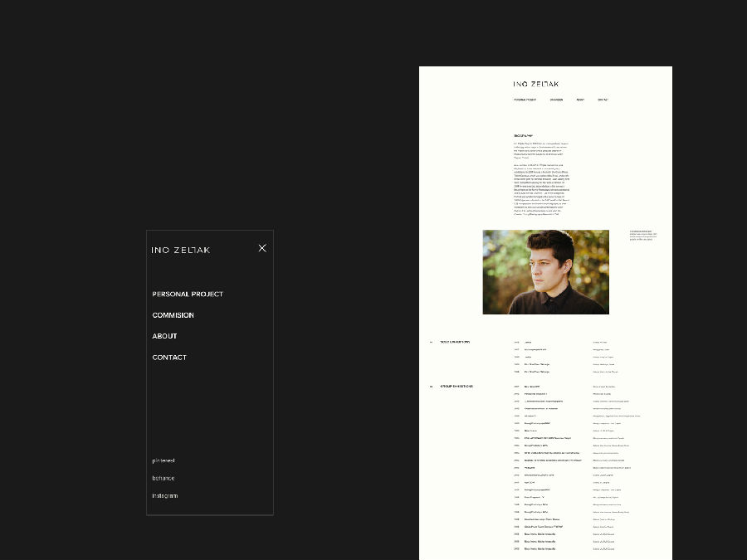747x560 pixels.
Task: Choose Commission in the white page navigation
Action: tap(556, 100)
